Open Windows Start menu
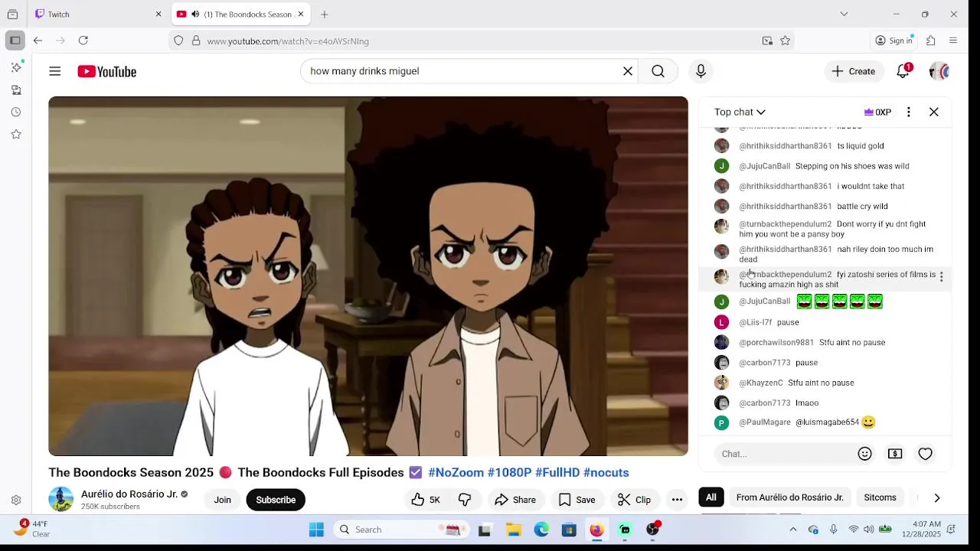This screenshot has height=551, width=980. pos(316,530)
